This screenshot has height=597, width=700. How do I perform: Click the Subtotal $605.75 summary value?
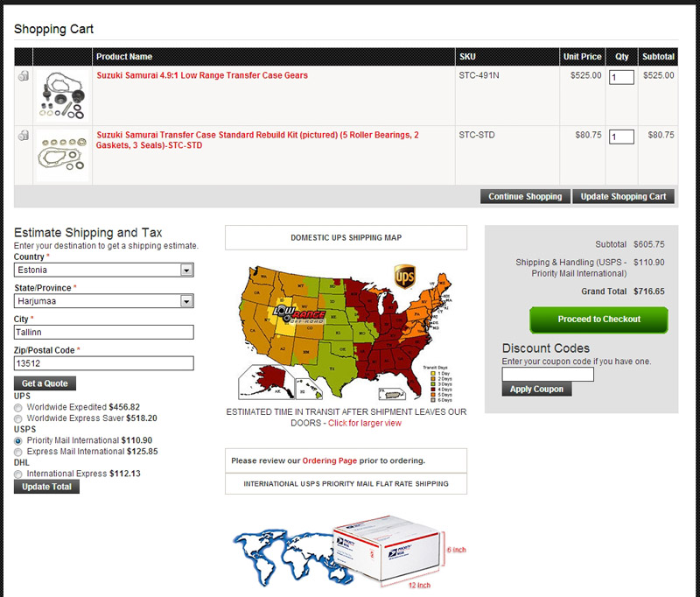pos(648,244)
